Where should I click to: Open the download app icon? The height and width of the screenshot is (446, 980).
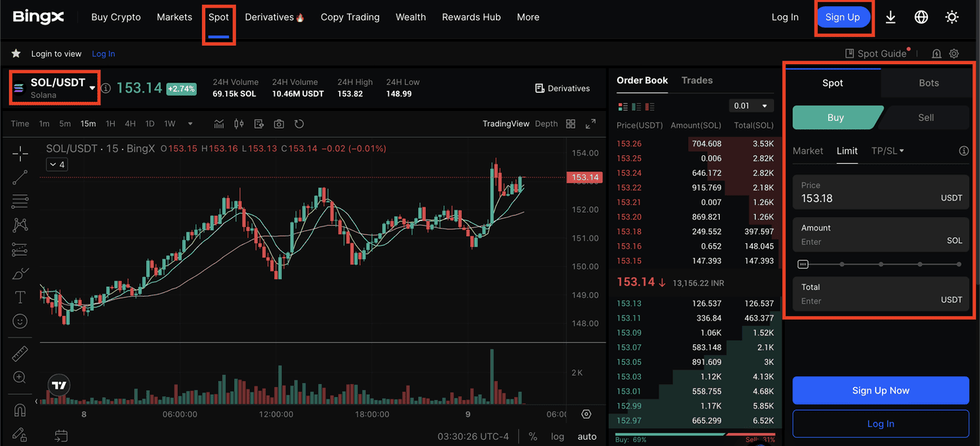[x=890, y=17]
